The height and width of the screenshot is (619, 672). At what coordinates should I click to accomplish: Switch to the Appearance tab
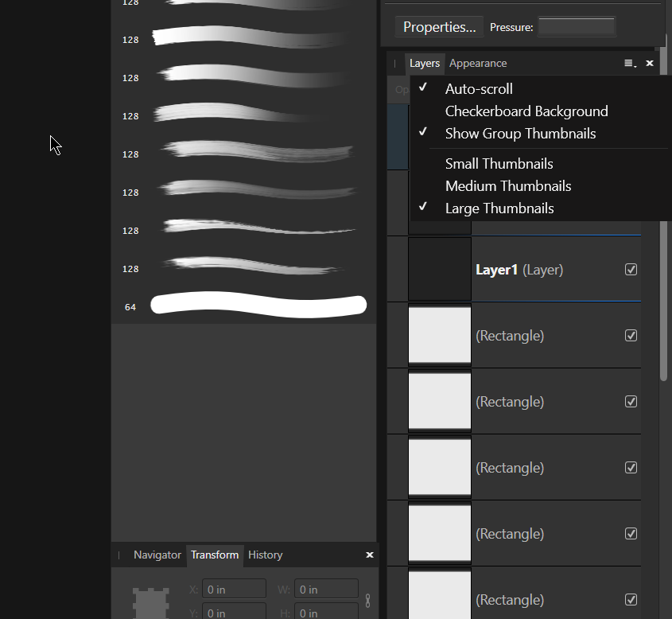click(478, 64)
